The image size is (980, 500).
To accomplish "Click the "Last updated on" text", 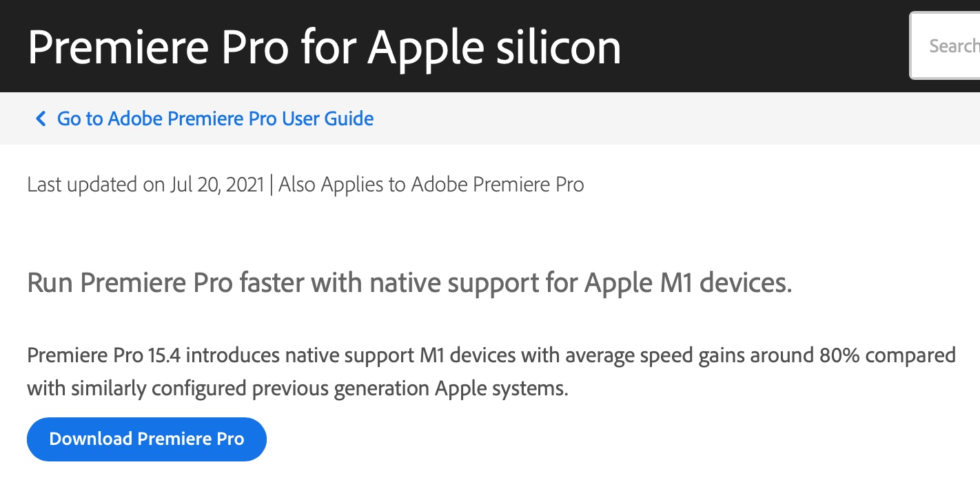I will pos(96,185).
